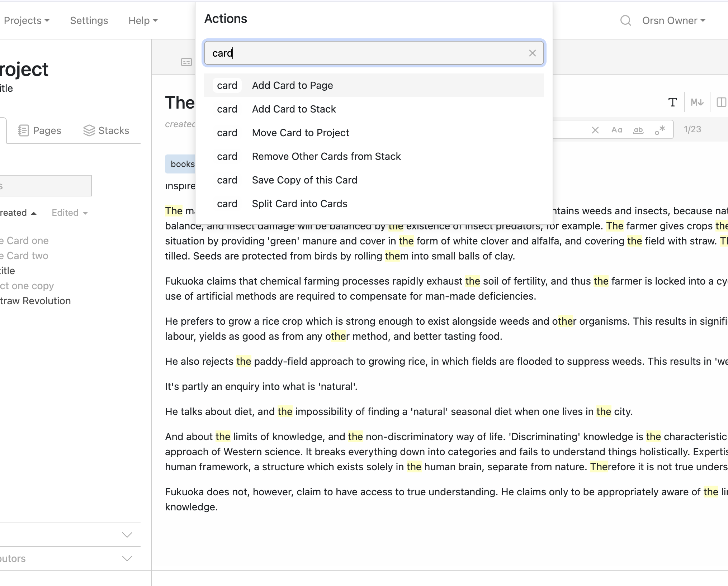Open the split view layout icon
The height and width of the screenshot is (586, 728).
coord(721,103)
